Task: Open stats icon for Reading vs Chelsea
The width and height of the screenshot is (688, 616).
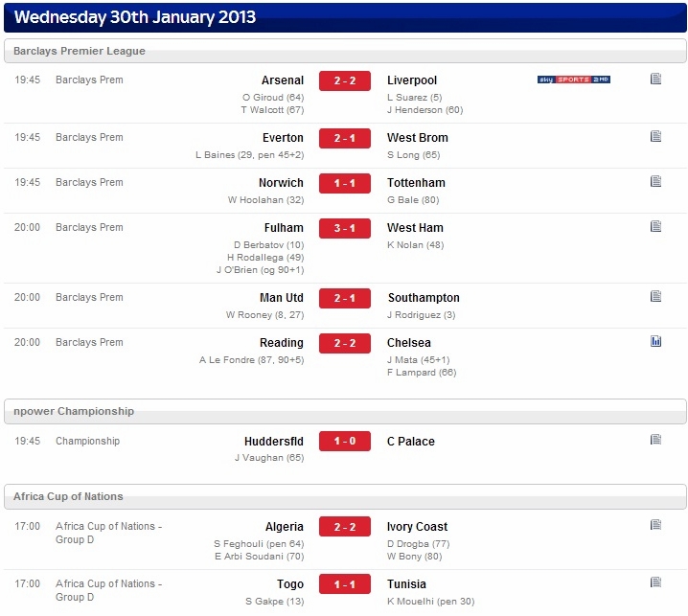Action: tap(655, 341)
